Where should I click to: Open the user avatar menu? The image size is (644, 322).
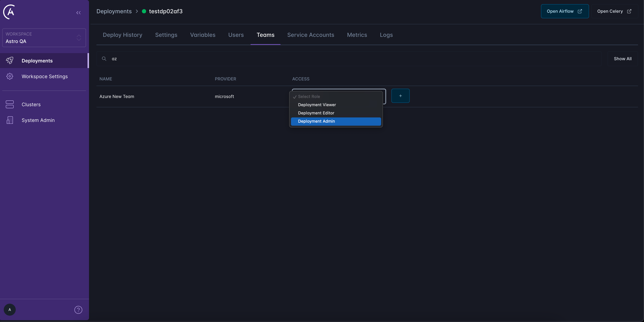pos(10,310)
